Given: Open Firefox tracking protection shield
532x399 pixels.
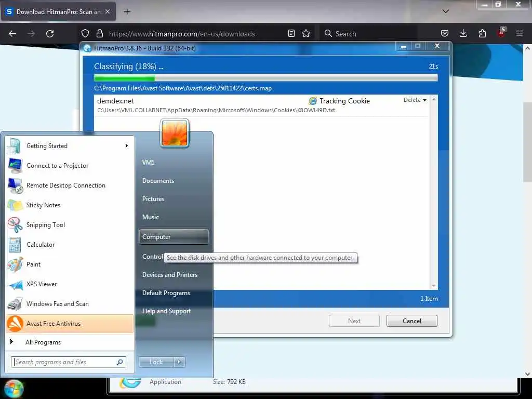Looking at the screenshot, I should [x=85, y=34].
